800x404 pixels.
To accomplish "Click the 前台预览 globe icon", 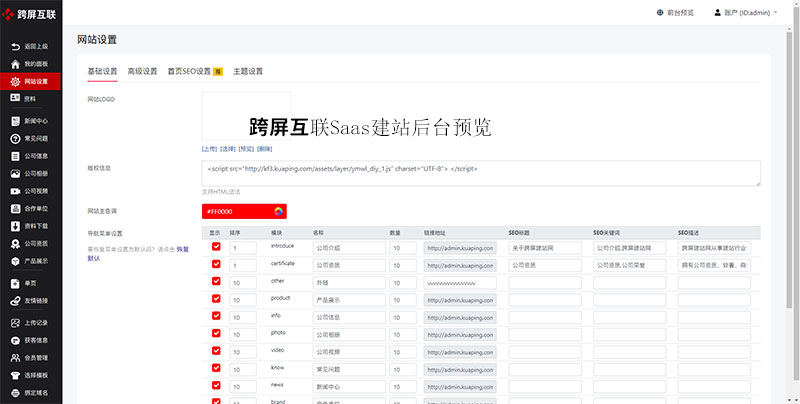I will [x=660, y=13].
